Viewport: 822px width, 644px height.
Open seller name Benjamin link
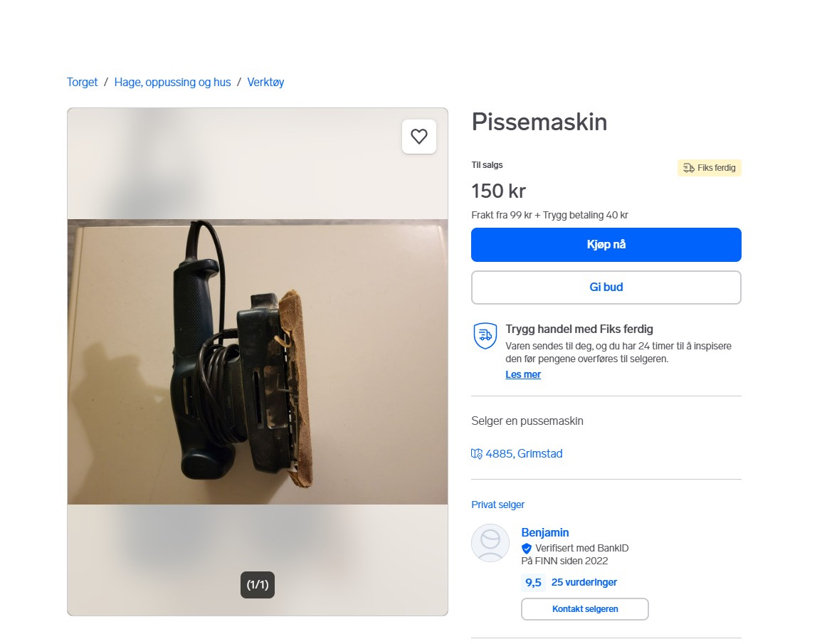544,532
